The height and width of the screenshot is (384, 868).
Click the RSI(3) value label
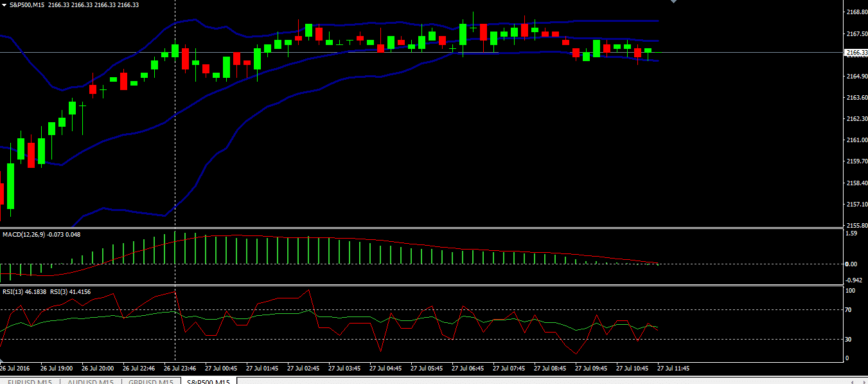pyautogui.click(x=70, y=292)
